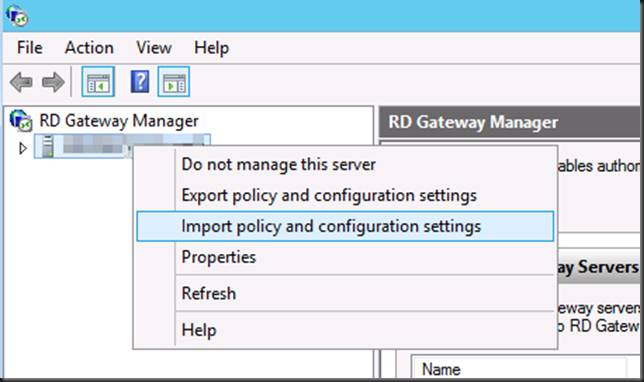Screen dimensions: 644x382
Task: Click RD Gateway Manager title bar icon
Action: click(x=17, y=15)
